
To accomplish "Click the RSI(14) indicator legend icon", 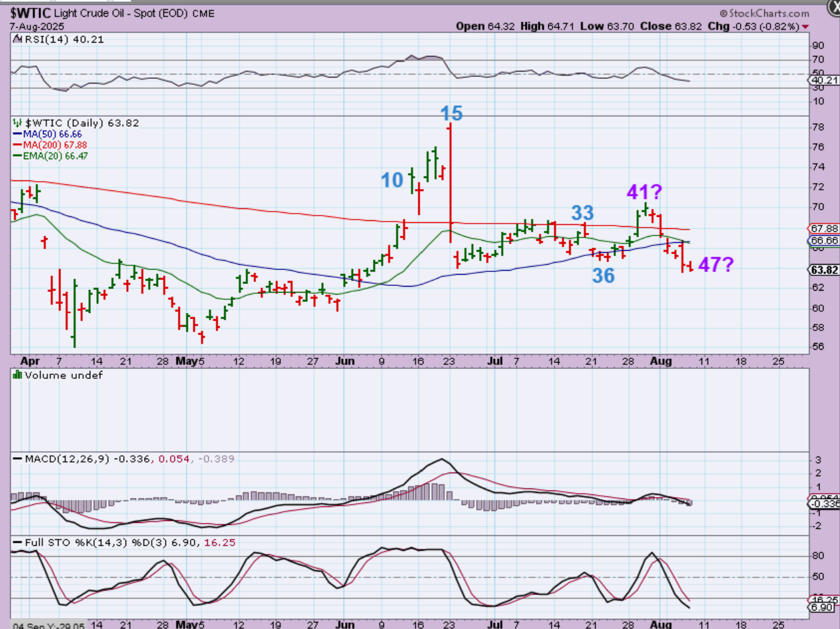I will pos(17,40).
